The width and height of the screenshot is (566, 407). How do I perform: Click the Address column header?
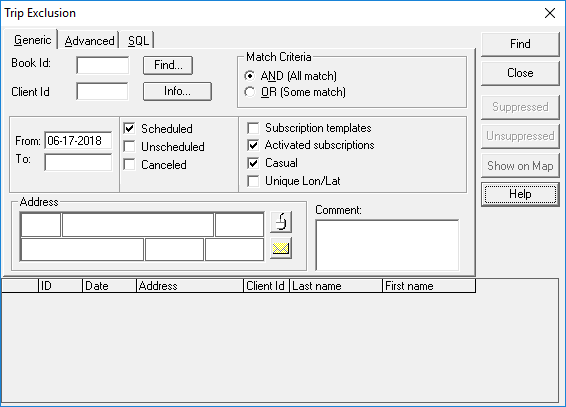point(190,286)
